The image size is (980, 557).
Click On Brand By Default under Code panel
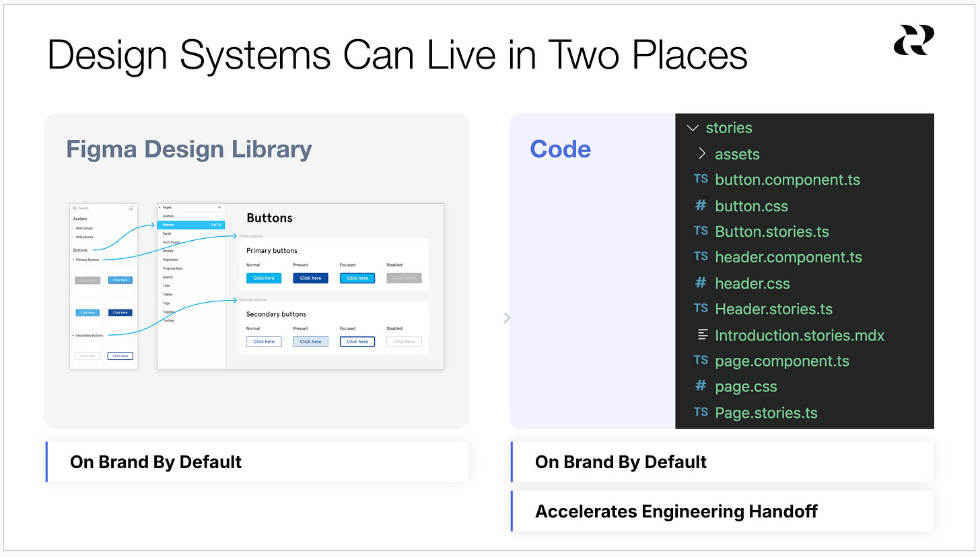[x=621, y=462]
